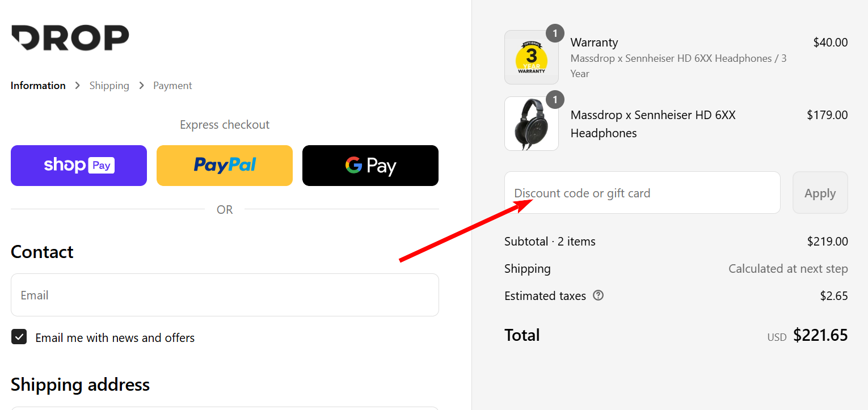Click the Warranty item title
Screen dimensions: 868x410
click(594, 43)
